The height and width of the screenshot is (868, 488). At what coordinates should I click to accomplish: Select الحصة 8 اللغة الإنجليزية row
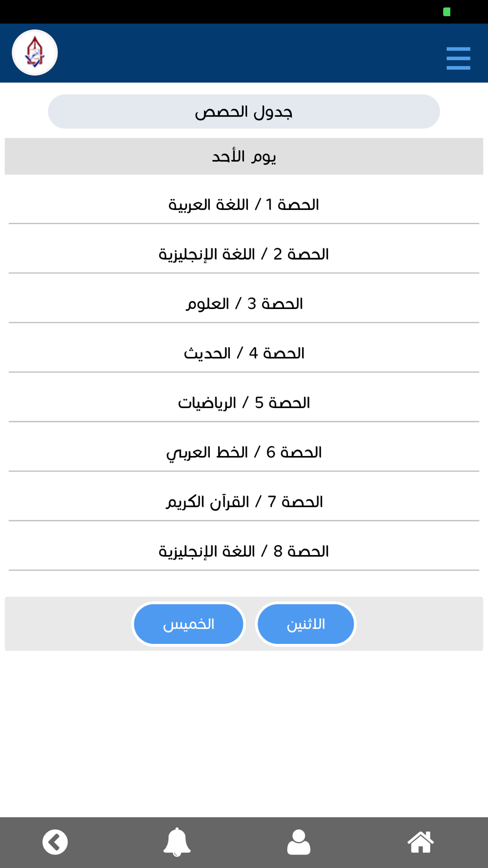click(x=244, y=551)
